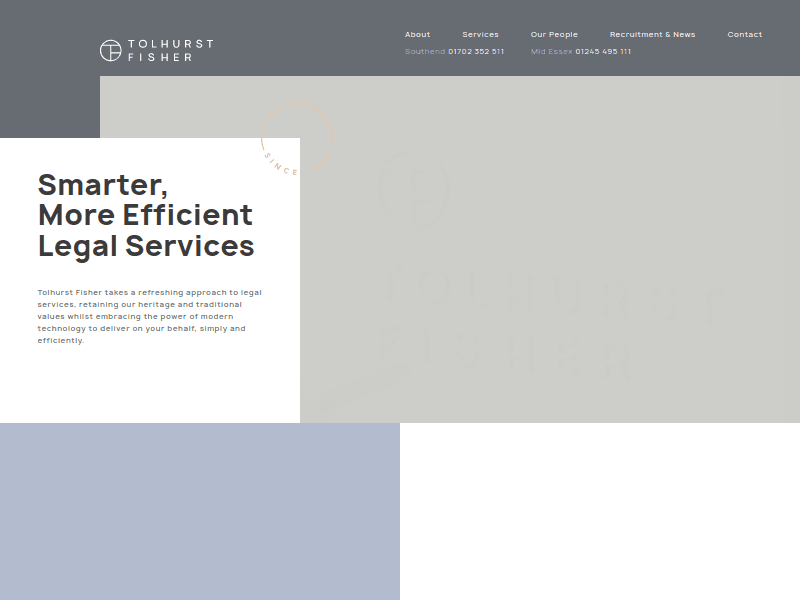Image resolution: width=800 pixels, height=600 pixels.
Task: Navigate to the Contact page
Action: click(744, 35)
